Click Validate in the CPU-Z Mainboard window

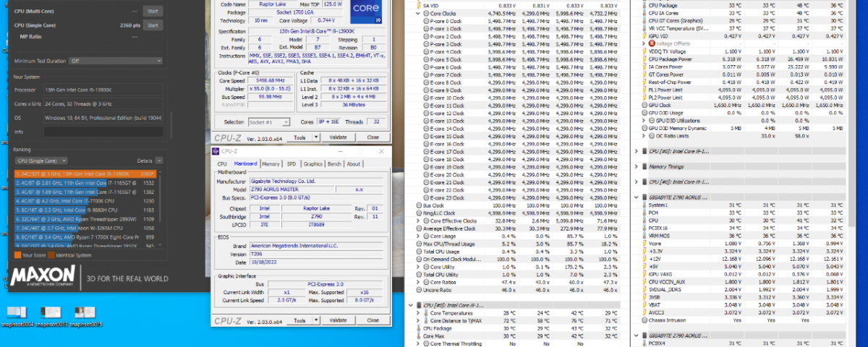338,320
